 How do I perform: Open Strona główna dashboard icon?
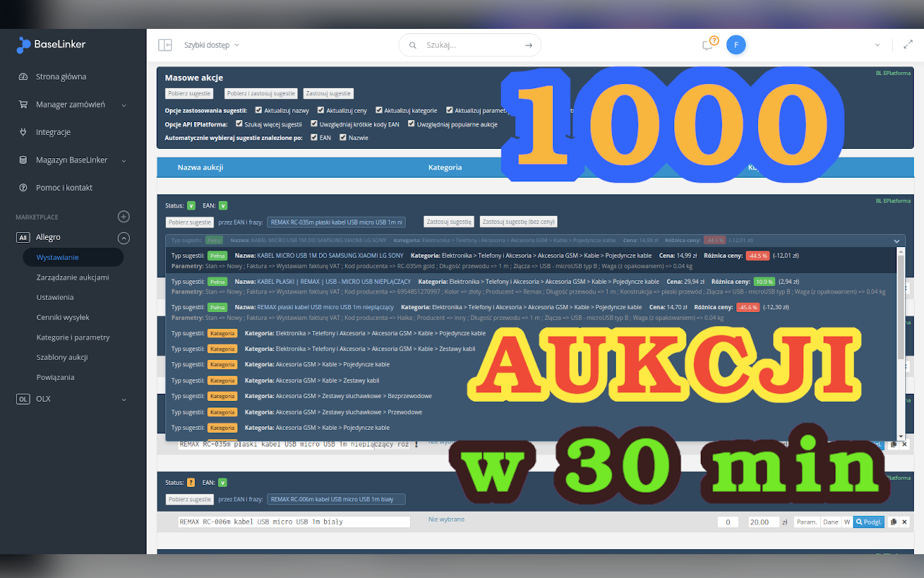[x=22, y=77]
